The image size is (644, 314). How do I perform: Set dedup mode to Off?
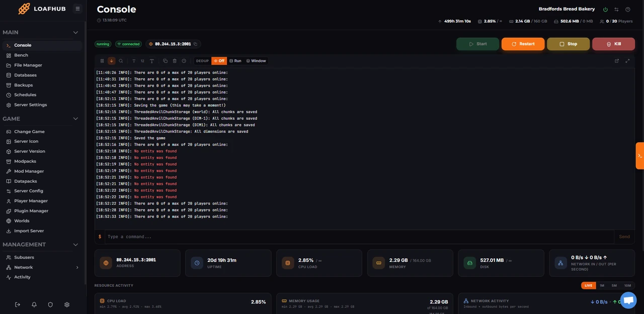pyautogui.click(x=219, y=61)
